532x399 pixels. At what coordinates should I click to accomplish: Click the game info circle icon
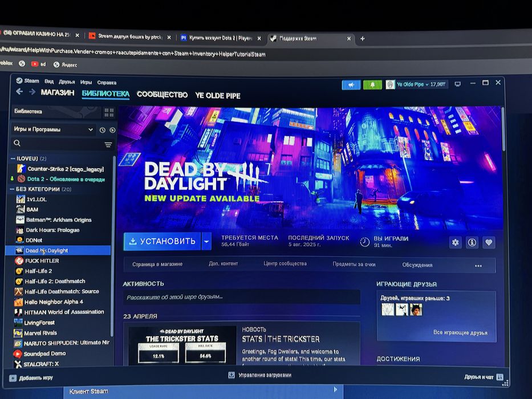pyautogui.click(x=472, y=242)
